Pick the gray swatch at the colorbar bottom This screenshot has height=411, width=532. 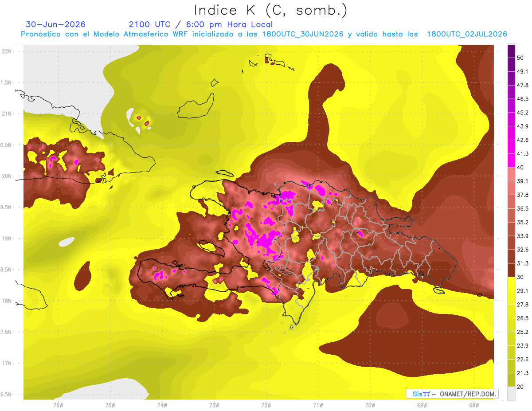click(x=512, y=394)
